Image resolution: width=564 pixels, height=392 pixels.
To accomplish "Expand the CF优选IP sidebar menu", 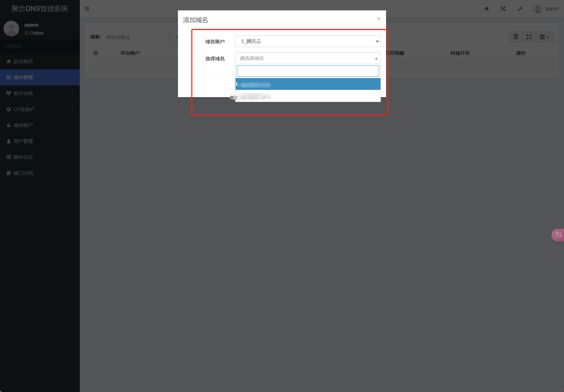I will coord(40,109).
